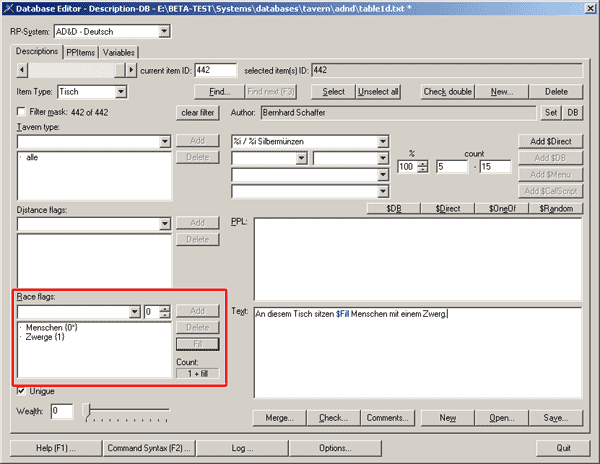Open the Silbermünzen currency dropdown

[x=383, y=141]
